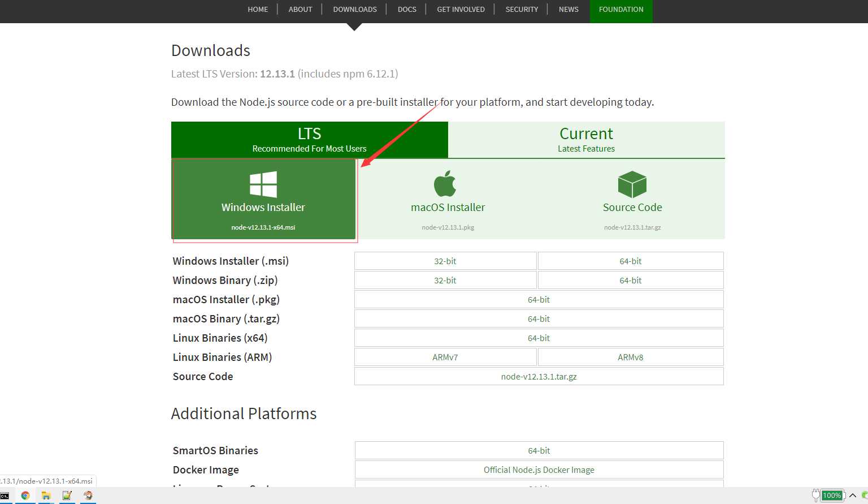Image resolution: width=868 pixels, height=504 pixels.
Task: Open the Command Prompt taskbar icon
Action: [5, 496]
